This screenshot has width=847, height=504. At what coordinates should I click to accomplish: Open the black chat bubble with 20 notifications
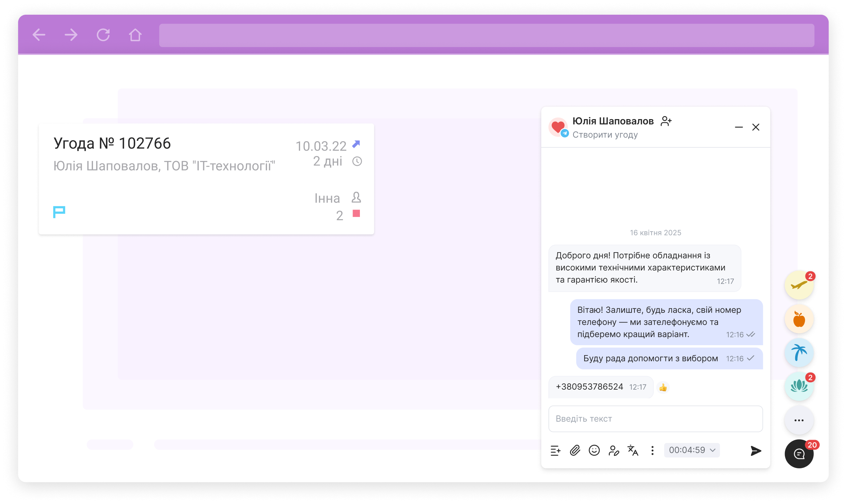pos(799,454)
